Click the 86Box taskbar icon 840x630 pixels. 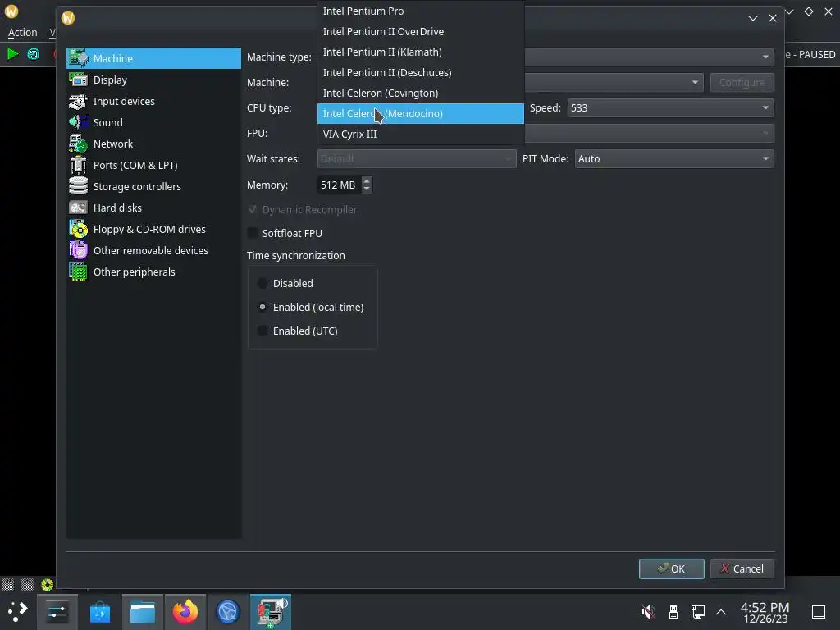[x=271, y=612]
